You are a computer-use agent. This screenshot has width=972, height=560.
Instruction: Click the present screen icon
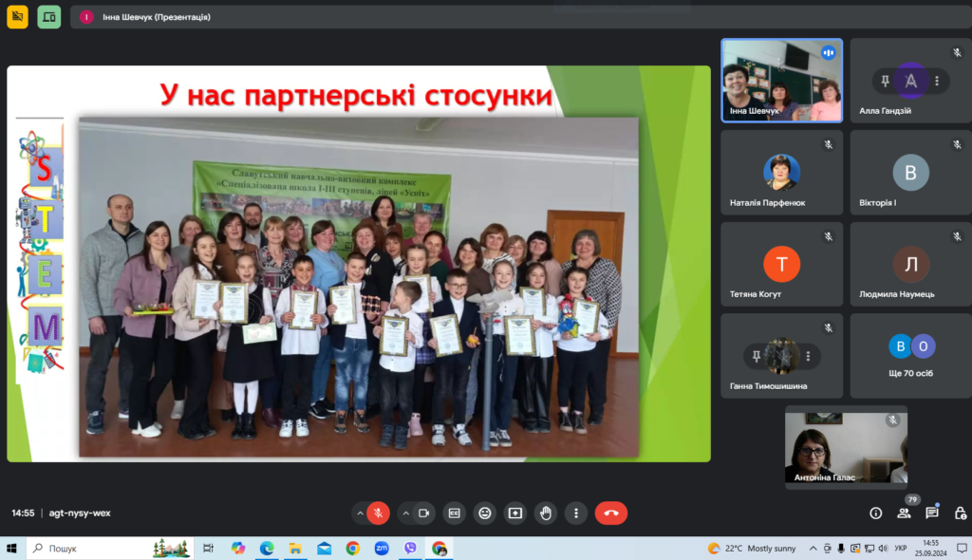click(x=515, y=513)
